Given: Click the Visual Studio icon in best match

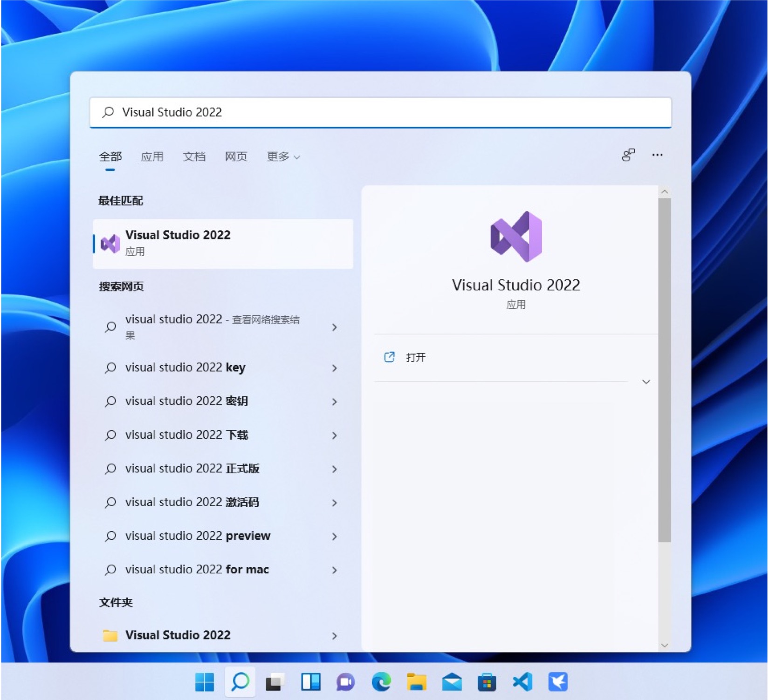Looking at the screenshot, I should point(110,244).
